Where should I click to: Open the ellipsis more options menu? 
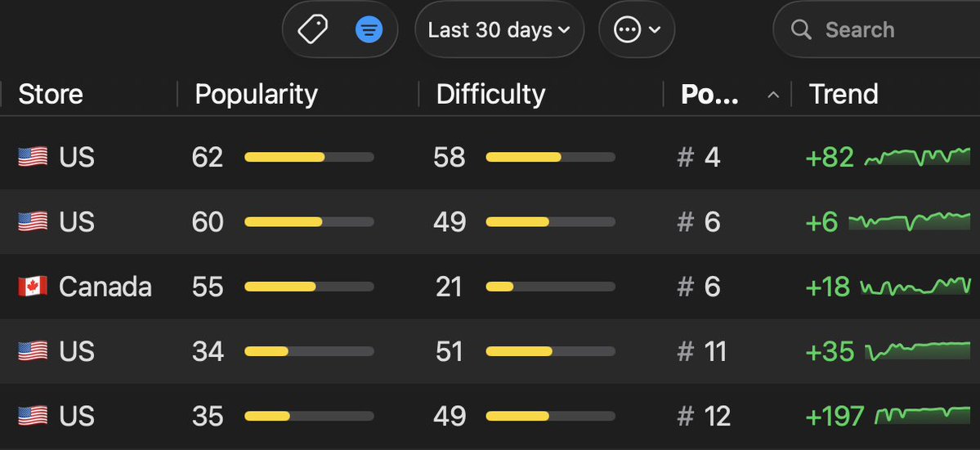tap(636, 29)
